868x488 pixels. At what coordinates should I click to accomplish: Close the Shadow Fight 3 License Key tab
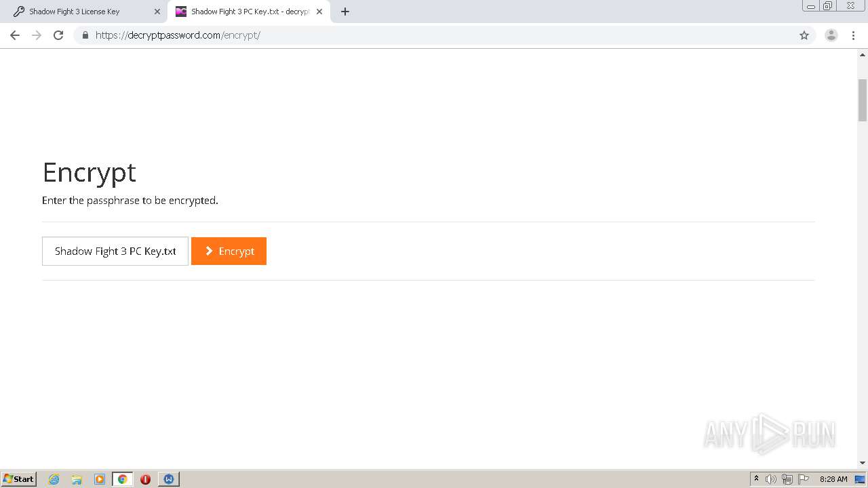(x=157, y=12)
